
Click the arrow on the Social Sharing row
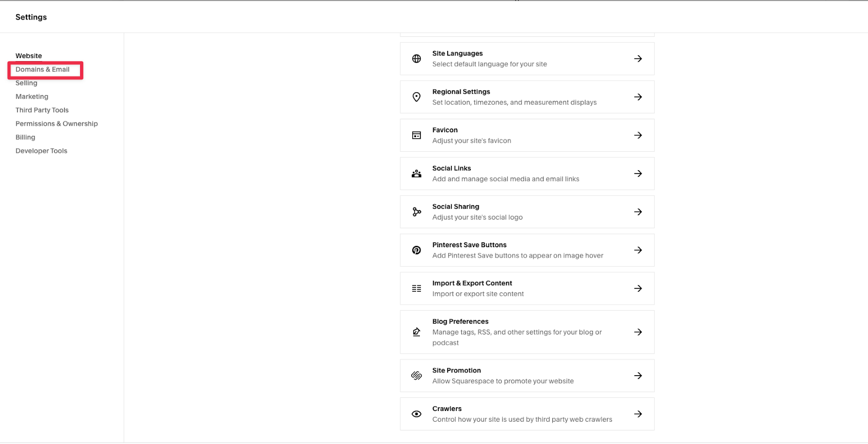point(638,212)
